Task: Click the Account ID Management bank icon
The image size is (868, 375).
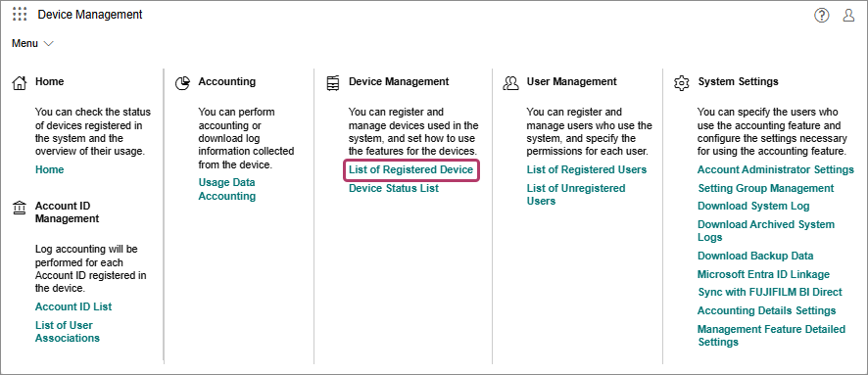Action: 20,208
